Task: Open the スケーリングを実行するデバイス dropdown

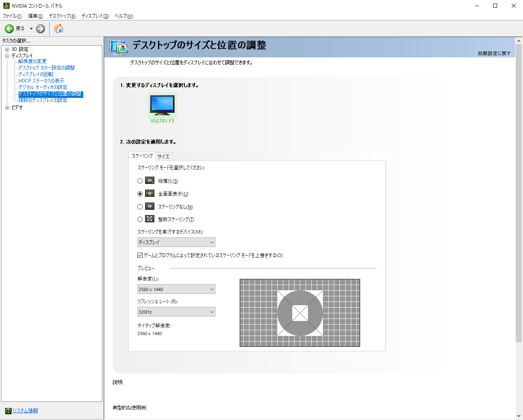Action: point(176,242)
